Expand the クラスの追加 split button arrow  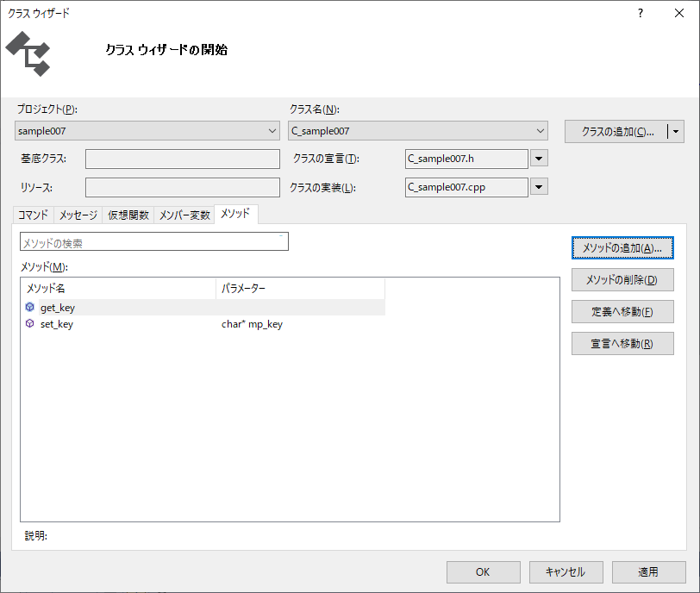point(677,132)
